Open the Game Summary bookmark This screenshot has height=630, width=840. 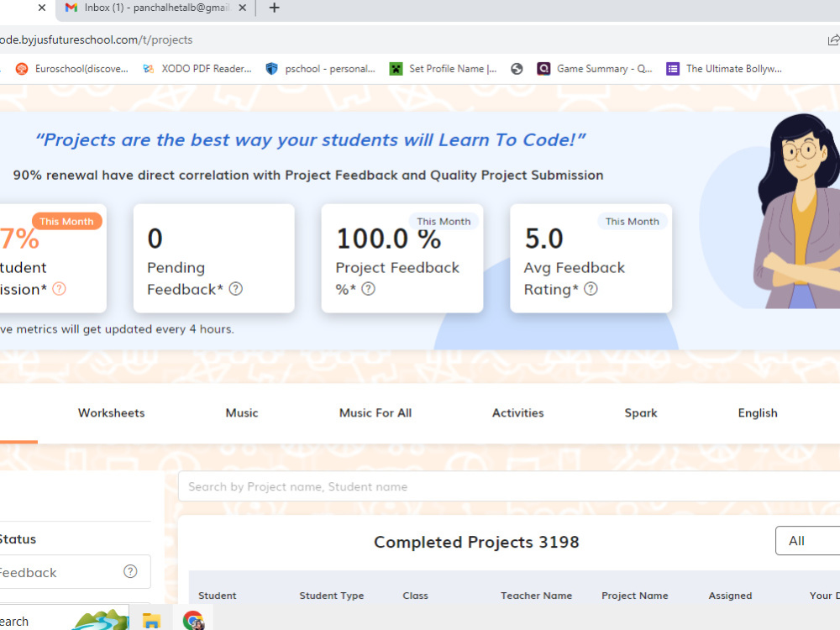[595, 69]
